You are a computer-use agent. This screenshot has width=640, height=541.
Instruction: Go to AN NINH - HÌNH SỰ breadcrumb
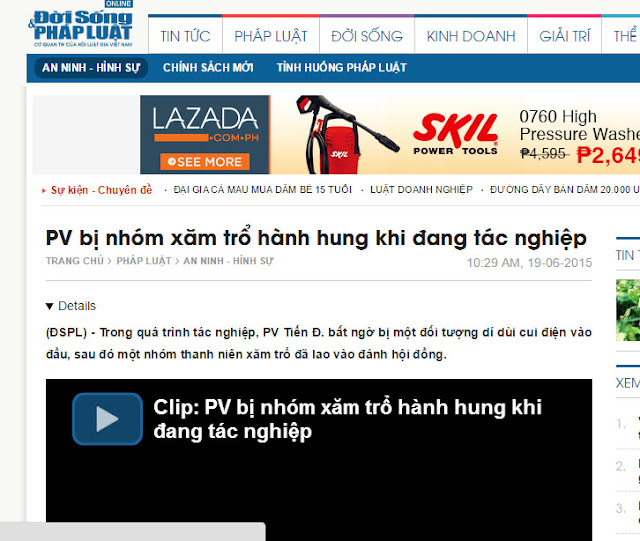(228, 261)
